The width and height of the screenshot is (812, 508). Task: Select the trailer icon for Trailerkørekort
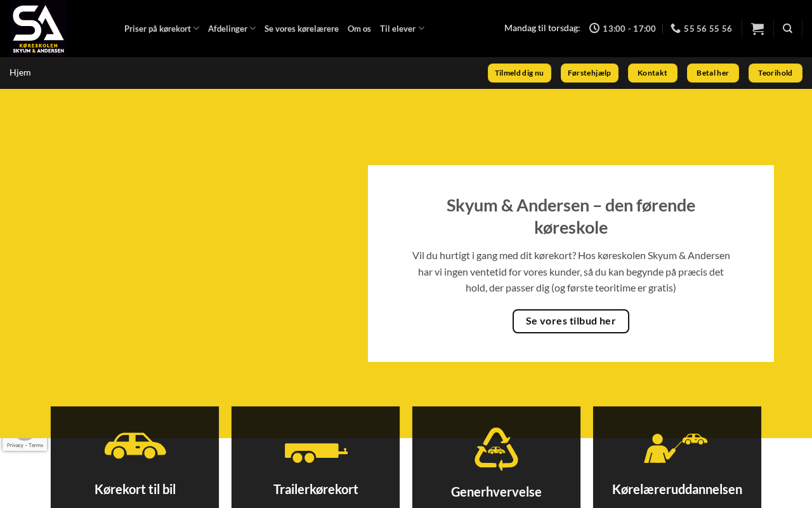(x=316, y=453)
